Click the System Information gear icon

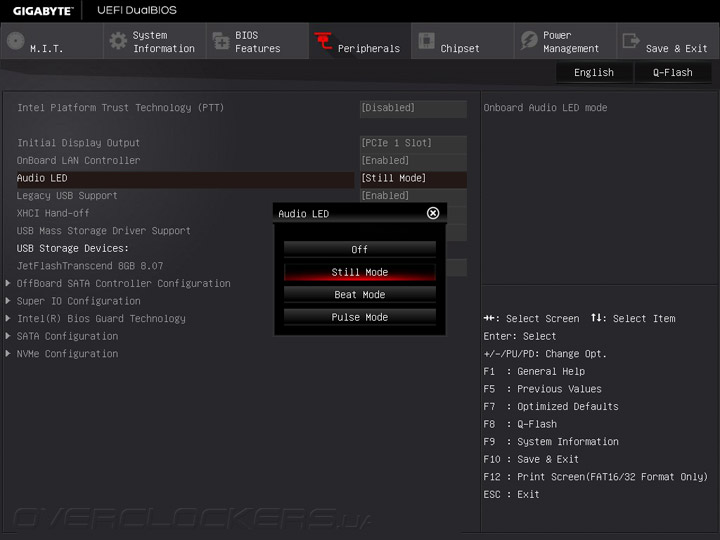(118, 41)
